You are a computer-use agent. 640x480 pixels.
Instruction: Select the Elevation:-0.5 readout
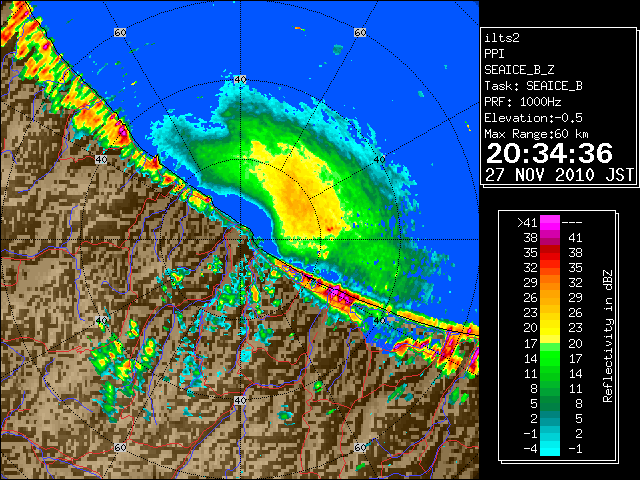pos(533,118)
